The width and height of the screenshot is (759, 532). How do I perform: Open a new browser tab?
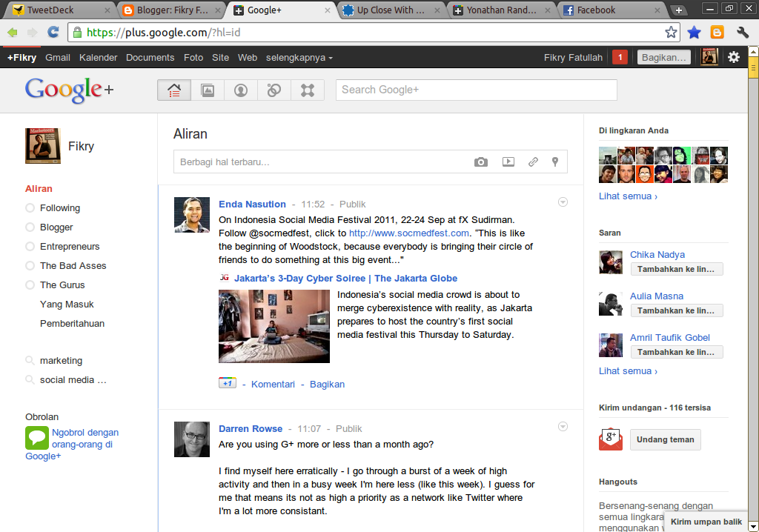(x=679, y=10)
